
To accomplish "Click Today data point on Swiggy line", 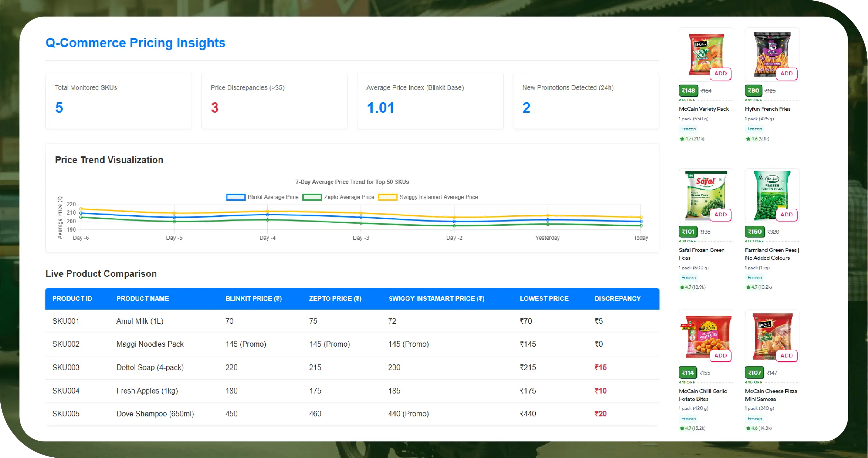I will point(641,217).
